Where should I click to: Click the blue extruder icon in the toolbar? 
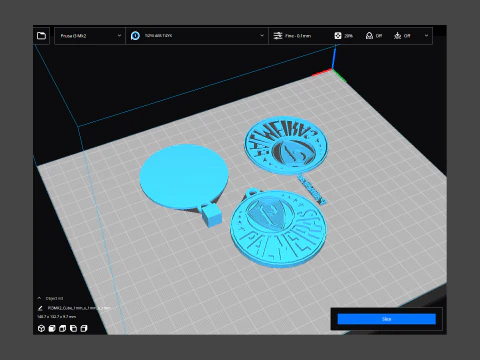pyautogui.click(x=135, y=36)
